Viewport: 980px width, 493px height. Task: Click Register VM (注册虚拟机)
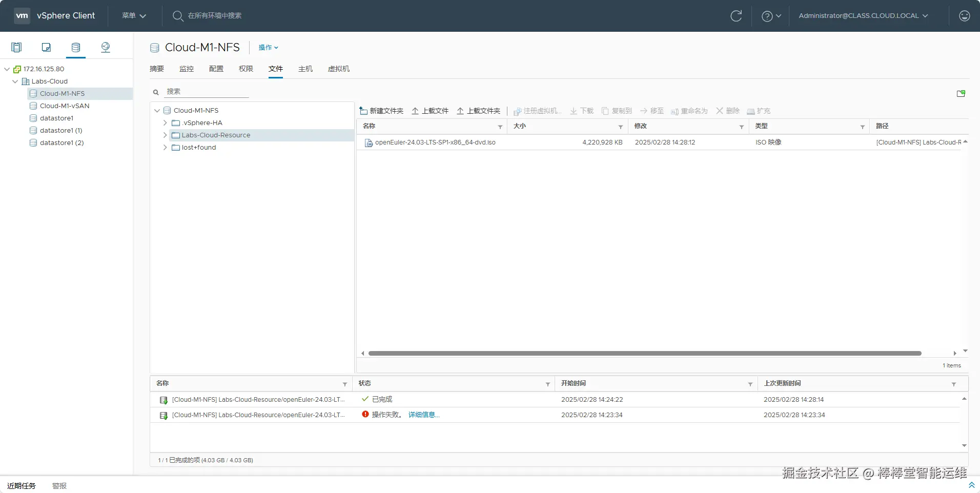(538, 111)
